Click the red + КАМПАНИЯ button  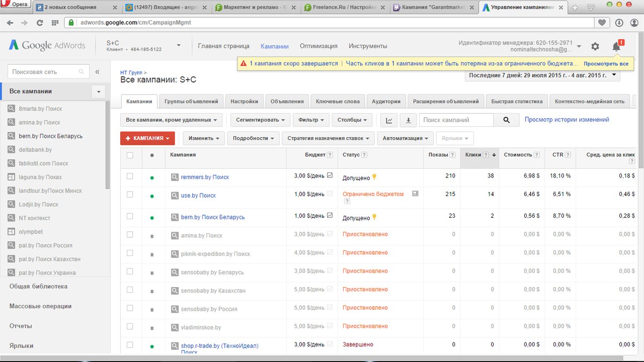pos(147,138)
